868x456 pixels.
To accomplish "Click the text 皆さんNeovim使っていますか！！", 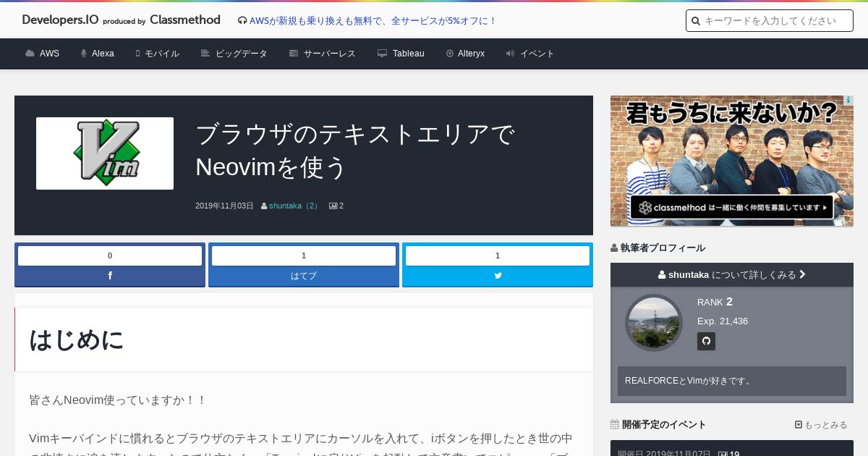I will point(118,400).
